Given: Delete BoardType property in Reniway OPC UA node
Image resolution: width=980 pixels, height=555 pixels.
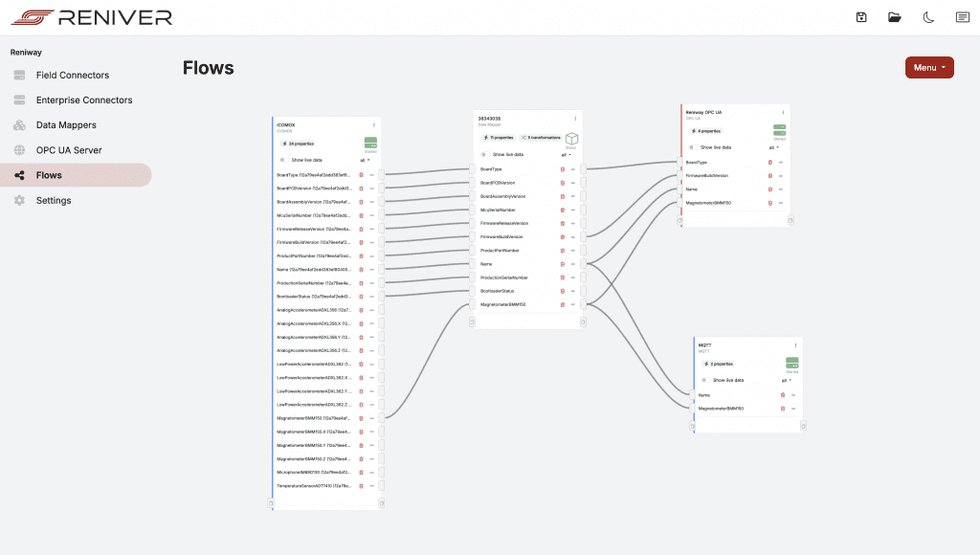Looking at the screenshot, I should click(x=770, y=163).
